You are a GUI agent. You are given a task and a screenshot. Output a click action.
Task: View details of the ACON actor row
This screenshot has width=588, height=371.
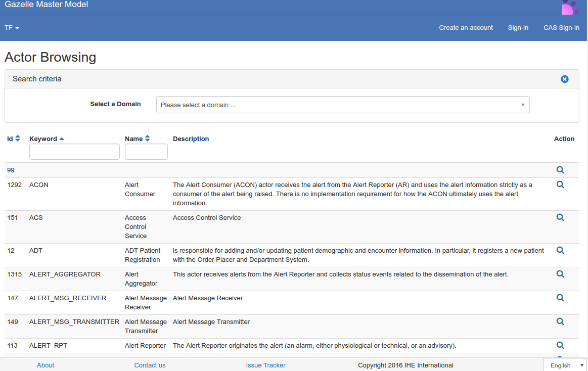[560, 185]
